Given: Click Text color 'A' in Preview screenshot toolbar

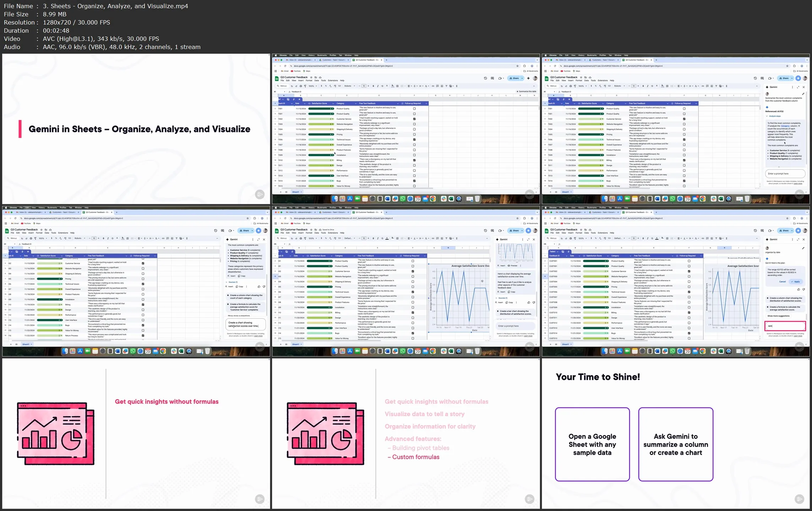Looking at the screenshot, I should coord(387,238).
